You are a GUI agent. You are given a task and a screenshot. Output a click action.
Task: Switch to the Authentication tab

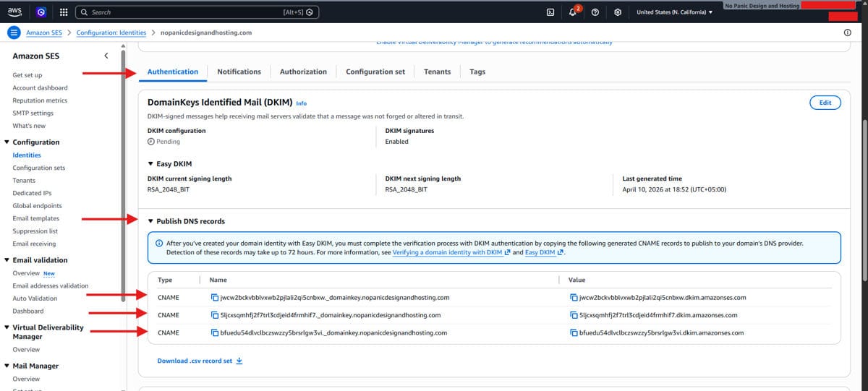172,72
